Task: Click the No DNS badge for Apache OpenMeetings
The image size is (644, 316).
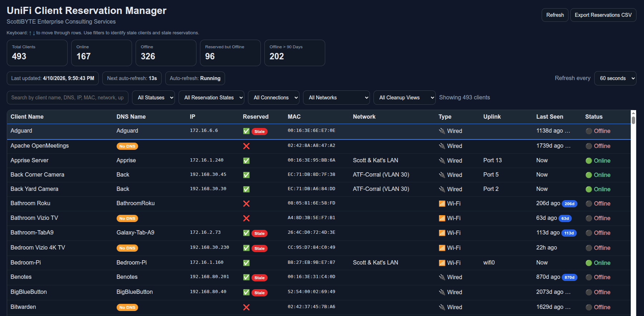Action: pyautogui.click(x=127, y=146)
